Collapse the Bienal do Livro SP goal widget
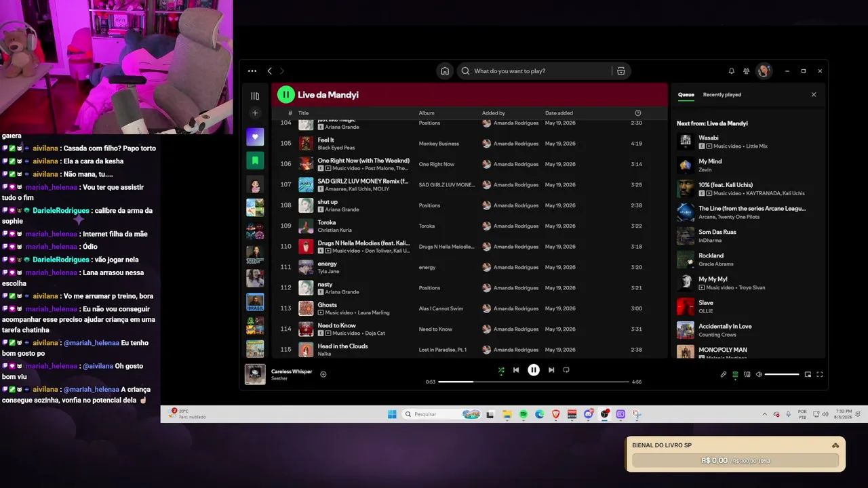868x488 pixels. (835, 445)
